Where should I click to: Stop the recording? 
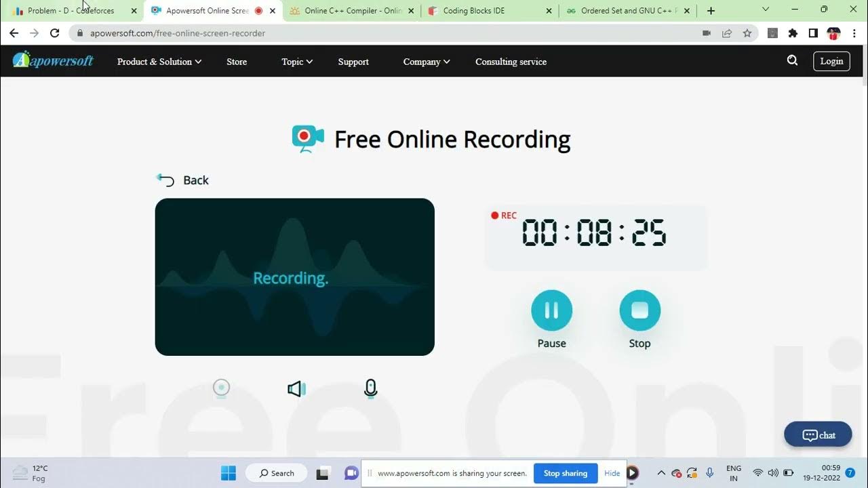click(x=639, y=310)
